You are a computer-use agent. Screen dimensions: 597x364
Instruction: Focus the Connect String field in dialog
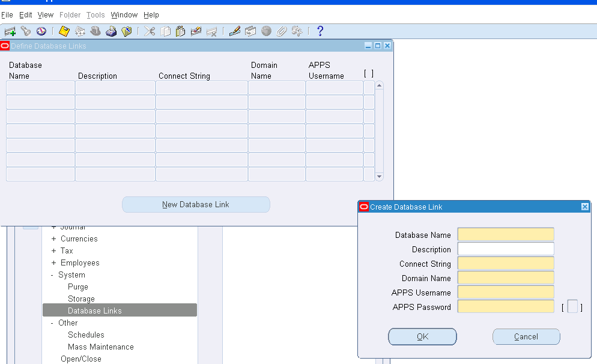[x=506, y=264]
